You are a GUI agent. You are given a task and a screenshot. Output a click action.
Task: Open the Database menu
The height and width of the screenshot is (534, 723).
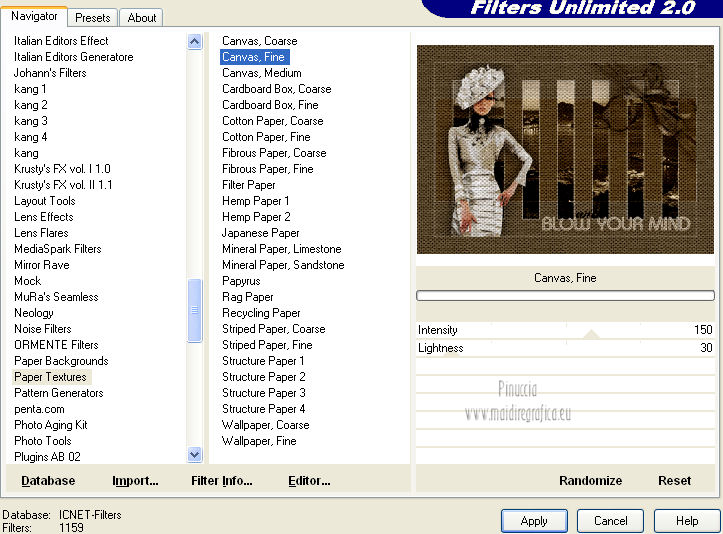pos(48,481)
